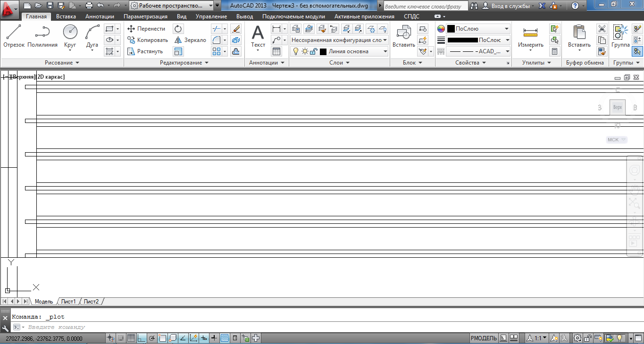The height and width of the screenshot is (344, 644).
Task: Select the Дуга (Arc) tool
Action: pyautogui.click(x=92, y=37)
